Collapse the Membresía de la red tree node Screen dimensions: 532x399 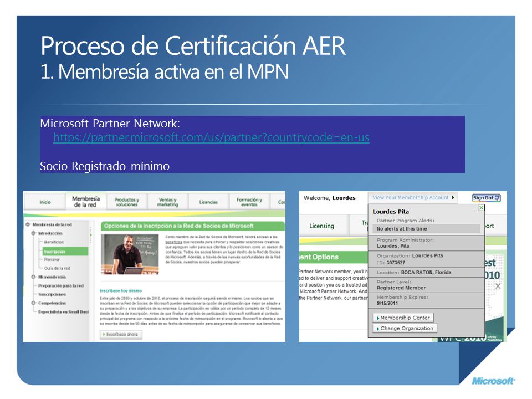(x=28, y=224)
